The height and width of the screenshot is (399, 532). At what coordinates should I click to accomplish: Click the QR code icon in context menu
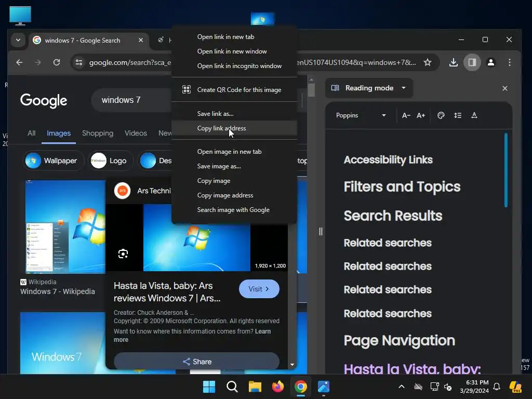[187, 89]
